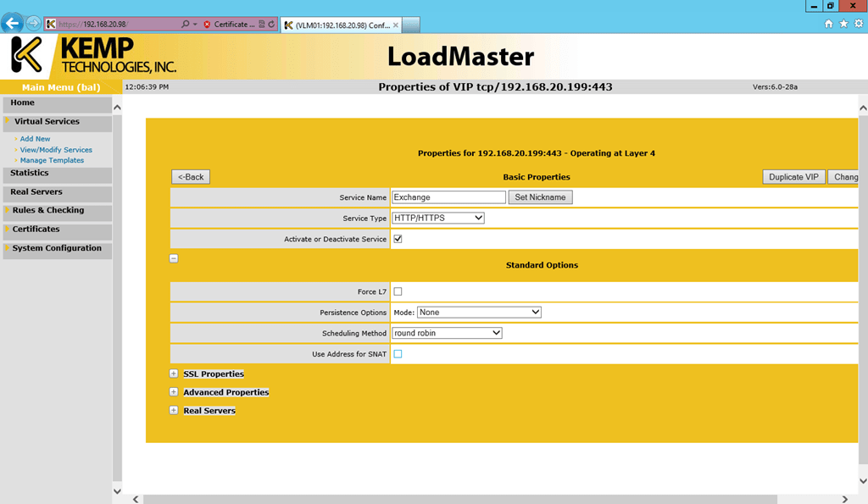Minimize the browser window
Screen dimensions: 868x504
pyautogui.click(x=813, y=6)
